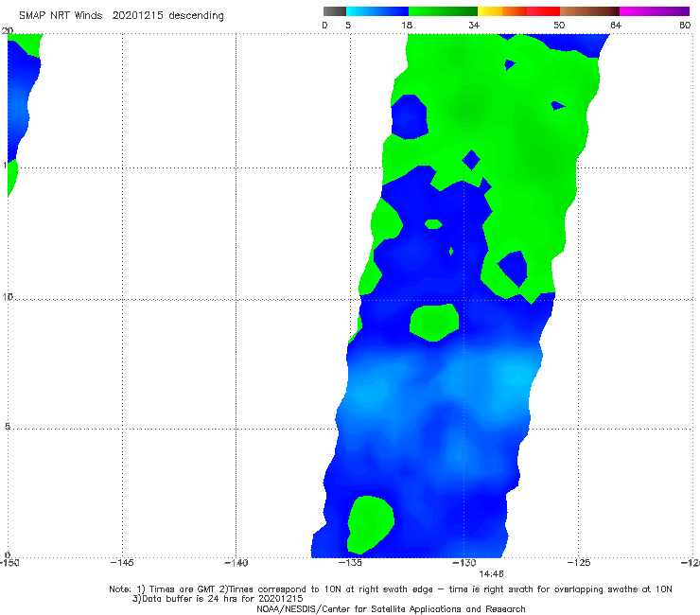The image size is (700, 615).
Task: Click the light blue segment of the color bar
Action: pyautogui.click(x=377, y=11)
